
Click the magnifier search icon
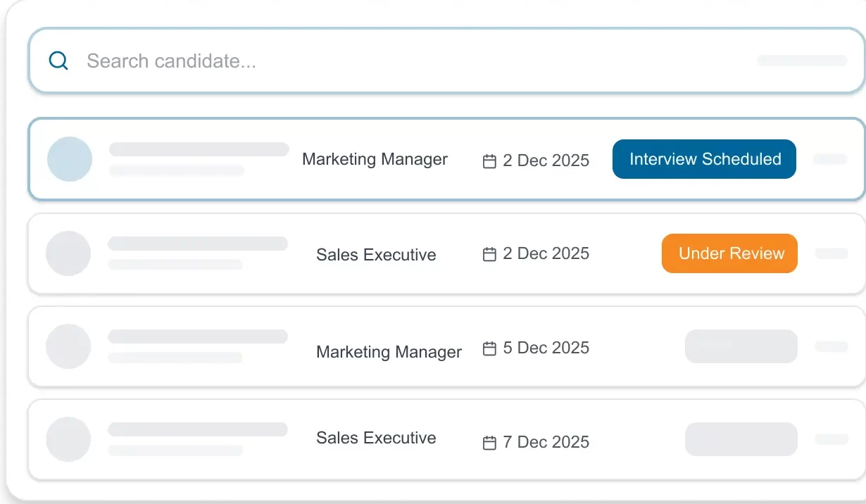tap(58, 61)
